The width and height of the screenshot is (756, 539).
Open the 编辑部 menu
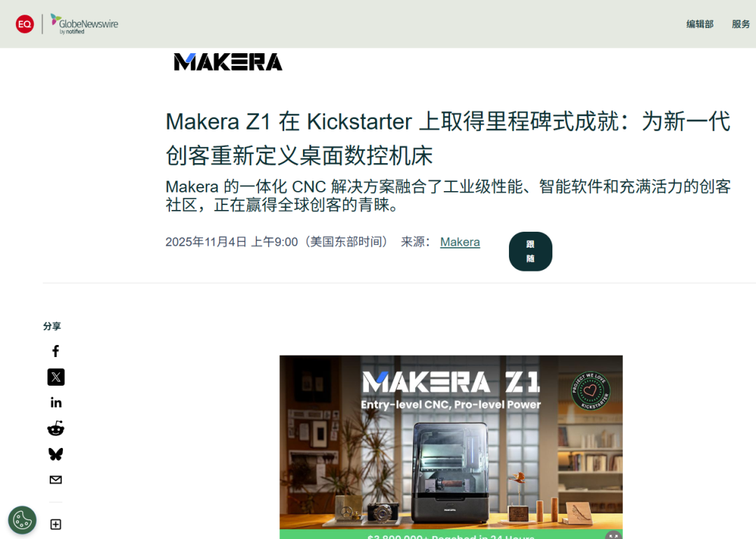[x=699, y=24]
